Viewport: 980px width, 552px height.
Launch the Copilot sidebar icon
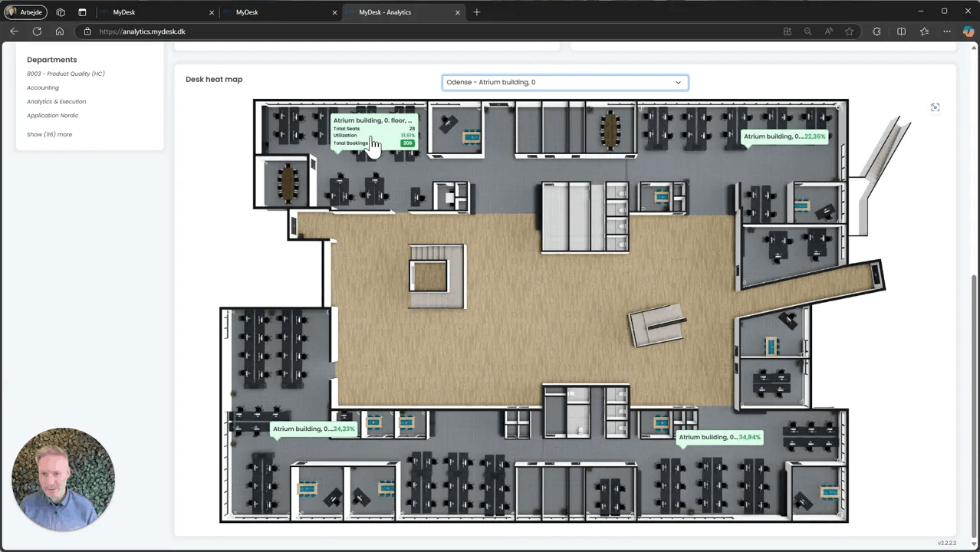pyautogui.click(x=968, y=31)
